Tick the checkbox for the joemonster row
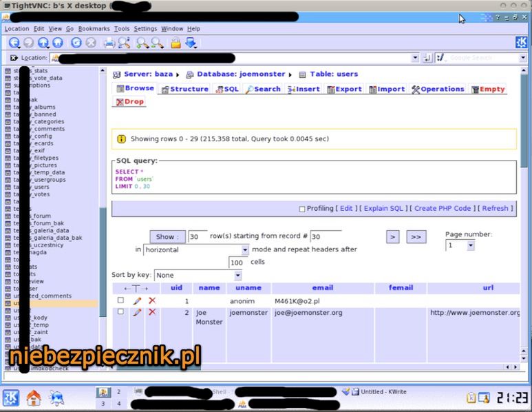532x412 pixels. (x=120, y=312)
